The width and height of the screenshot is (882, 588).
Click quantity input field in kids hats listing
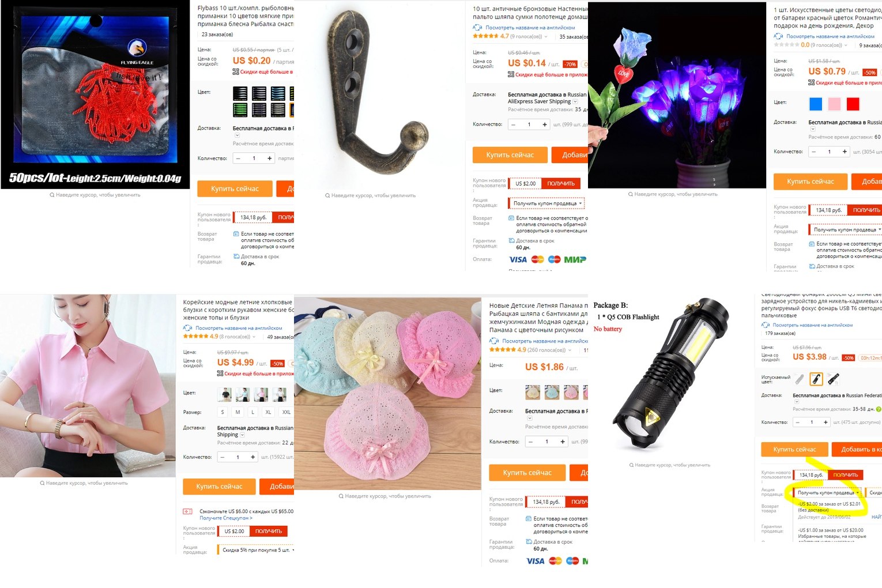546,442
